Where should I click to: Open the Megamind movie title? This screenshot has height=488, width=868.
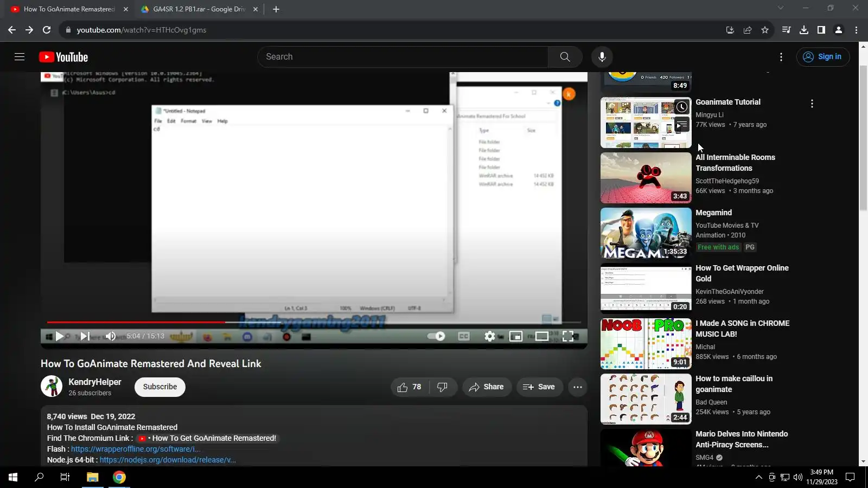point(714,213)
